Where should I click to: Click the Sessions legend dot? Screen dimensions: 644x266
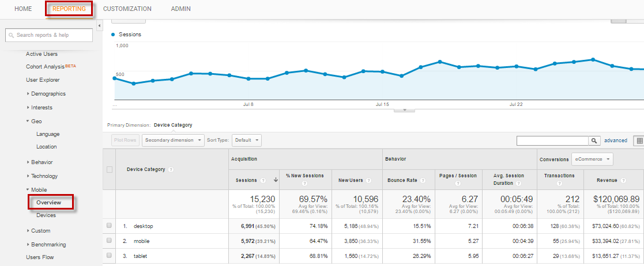[114, 35]
